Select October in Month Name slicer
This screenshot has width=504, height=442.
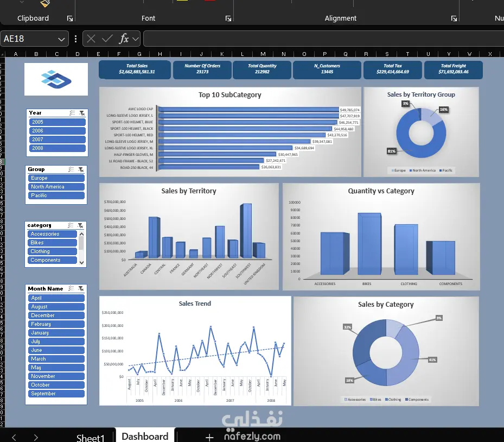(56, 385)
